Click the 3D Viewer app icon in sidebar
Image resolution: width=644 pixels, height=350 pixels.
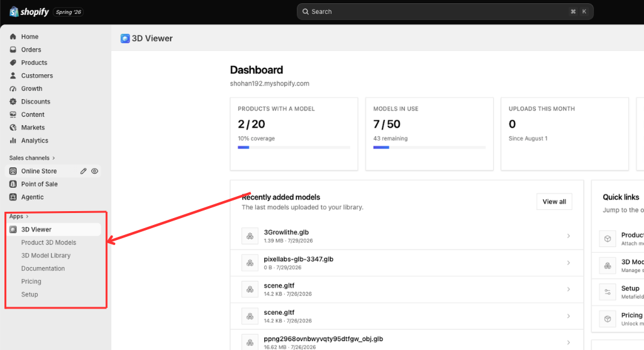[13, 229]
